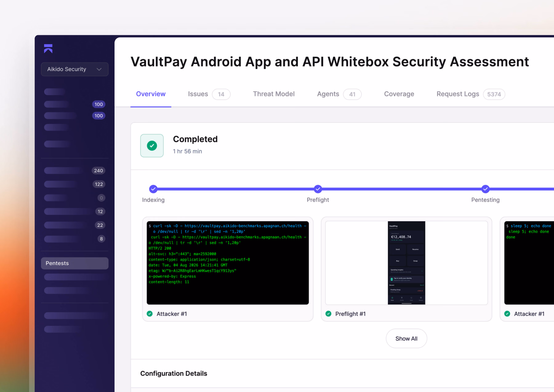554x392 pixels.
Task: Click the sidebar badge showing 8
Action: tap(101, 239)
